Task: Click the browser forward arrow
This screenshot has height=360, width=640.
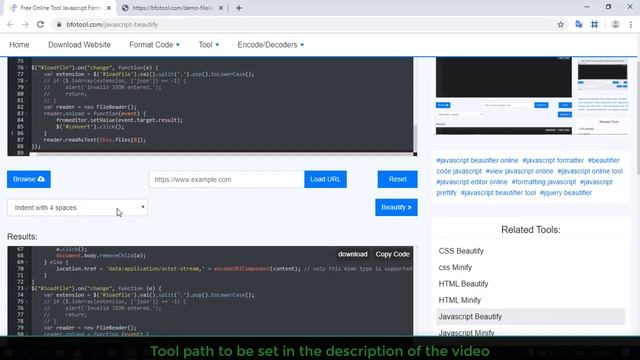Action: pyautogui.click(x=25, y=24)
